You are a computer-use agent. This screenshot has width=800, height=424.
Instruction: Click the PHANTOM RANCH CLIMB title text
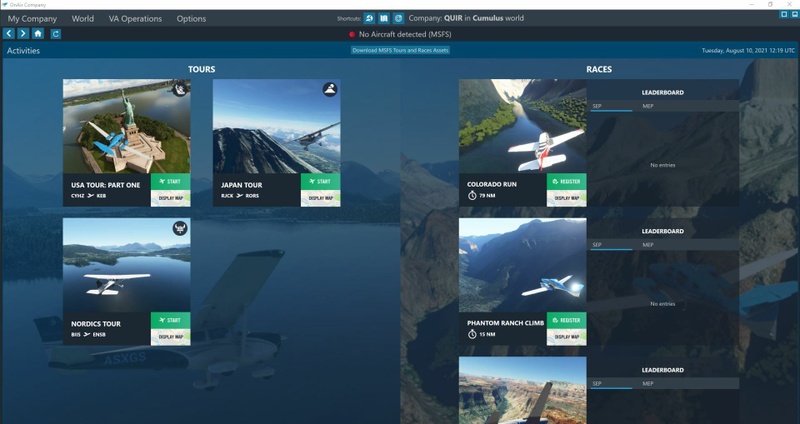[x=505, y=323]
